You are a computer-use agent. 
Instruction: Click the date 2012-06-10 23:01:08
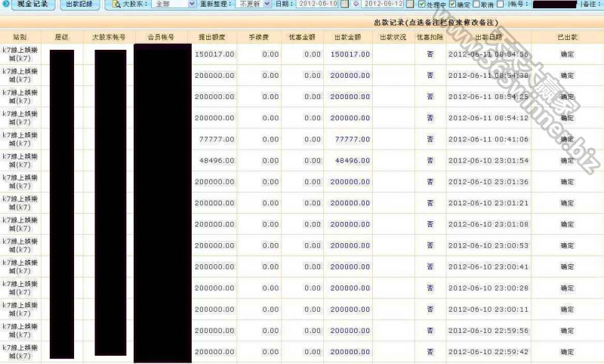488,224
